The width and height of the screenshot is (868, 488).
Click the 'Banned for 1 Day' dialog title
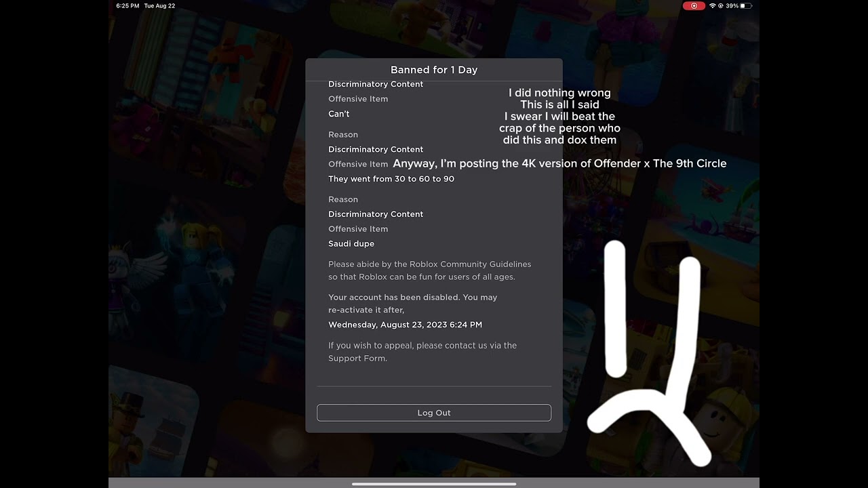point(434,70)
